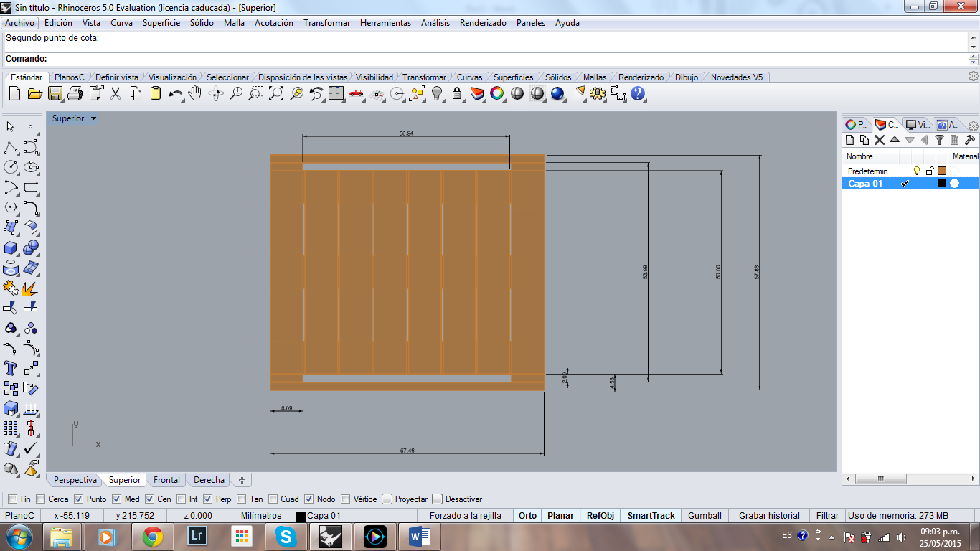Screen dimensions: 980x551
Task: Click the Explode tool icon in sidebar
Action: coord(30,288)
